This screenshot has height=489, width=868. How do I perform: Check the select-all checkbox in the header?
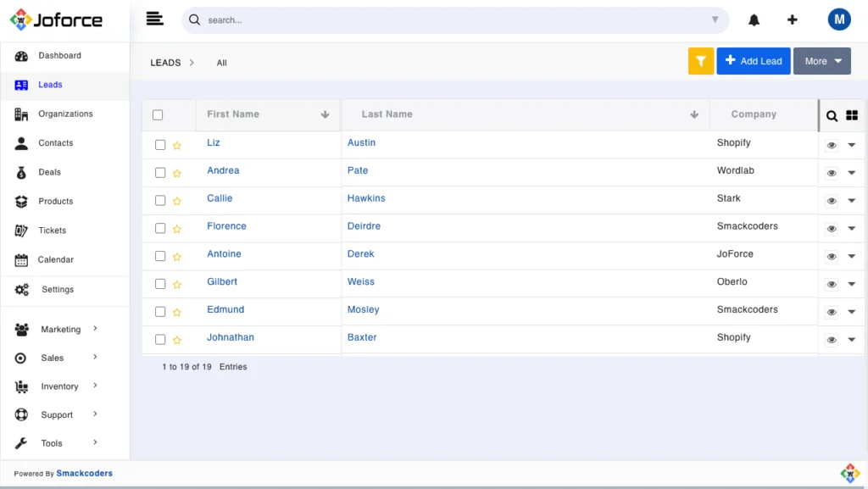point(158,114)
